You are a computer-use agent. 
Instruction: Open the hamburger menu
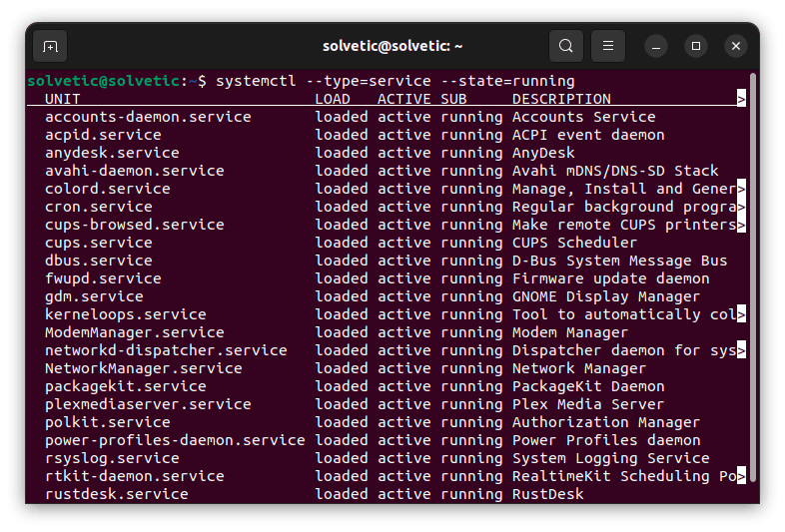coord(608,46)
